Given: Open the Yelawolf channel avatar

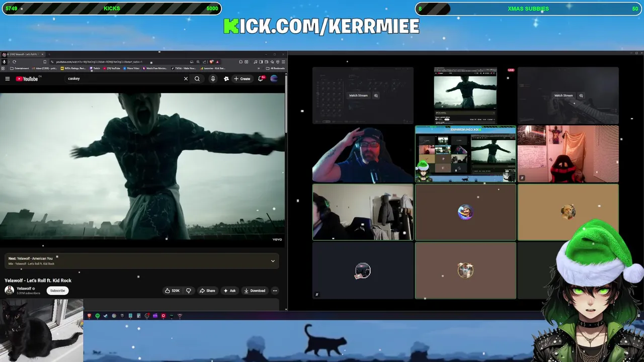Looking at the screenshot, I should [x=9, y=290].
